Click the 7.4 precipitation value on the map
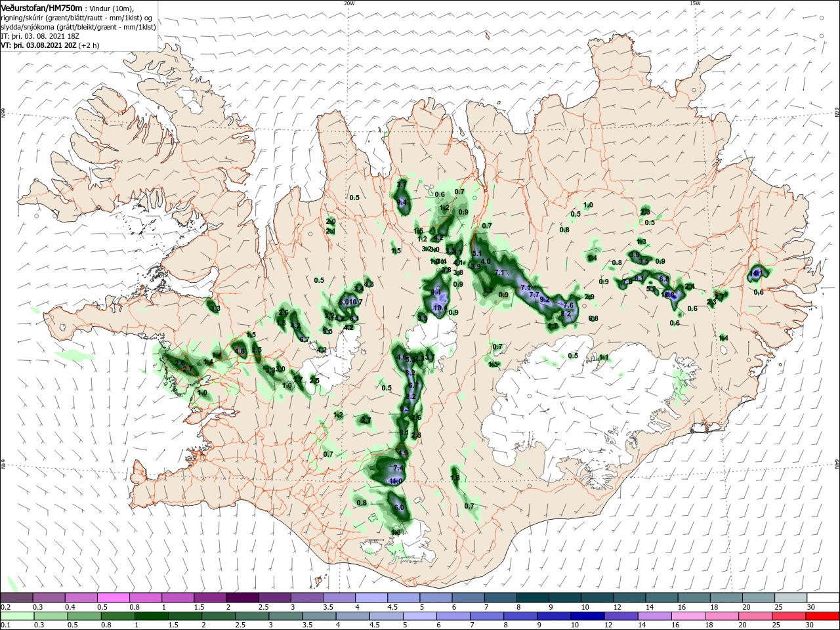 pyautogui.click(x=398, y=468)
